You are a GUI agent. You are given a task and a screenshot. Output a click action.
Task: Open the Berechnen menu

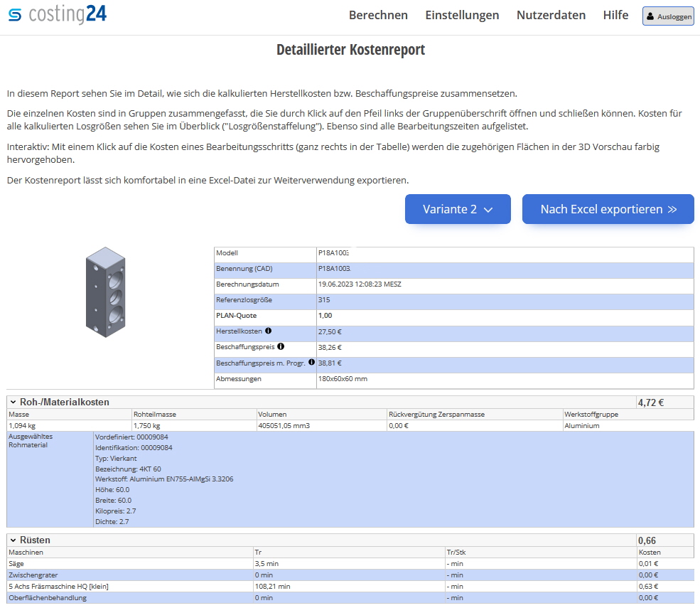pos(378,15)
